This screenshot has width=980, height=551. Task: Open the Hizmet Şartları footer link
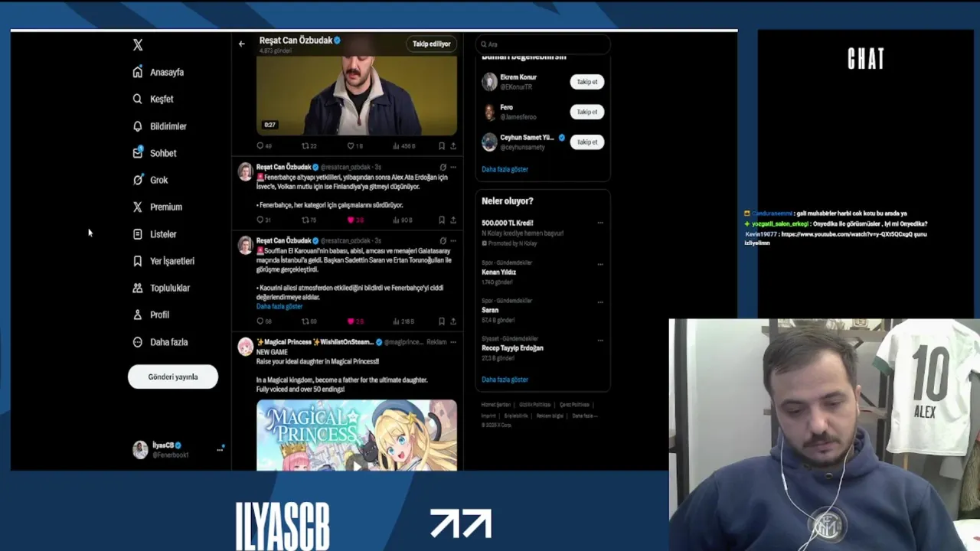coord(495,405)
